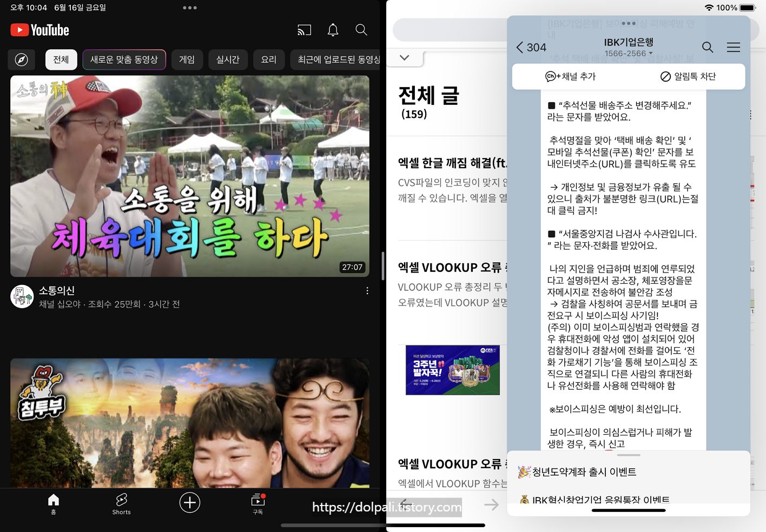This screenshot has width=766, height=532.
Task: Open the YouTube logo home link
Action: pyautogui.click(x=40, y=30)
